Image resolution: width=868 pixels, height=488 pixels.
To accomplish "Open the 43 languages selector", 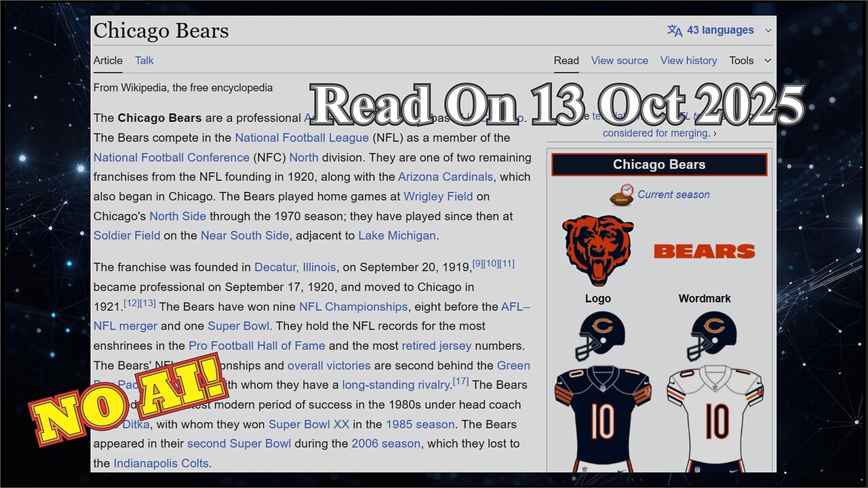I will 719,30.
